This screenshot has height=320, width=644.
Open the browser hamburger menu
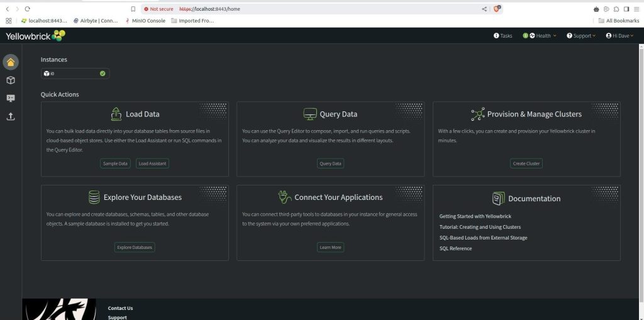point(636,9)
